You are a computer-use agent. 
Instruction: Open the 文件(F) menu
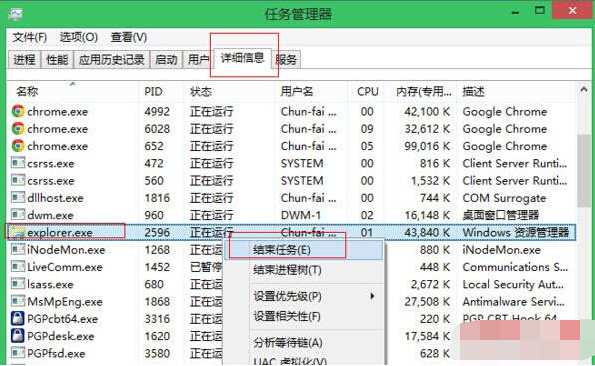(30, 37)
